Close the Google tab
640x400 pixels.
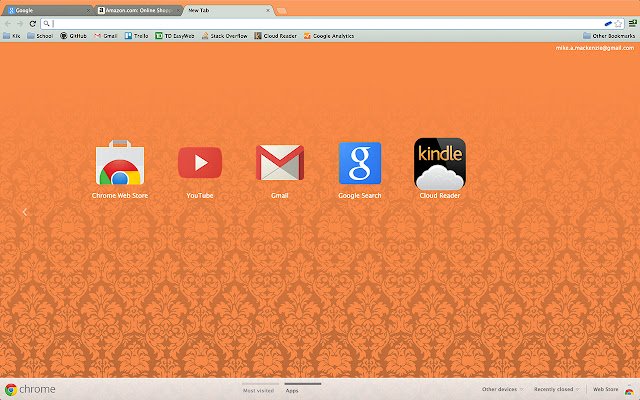(88, 11)
